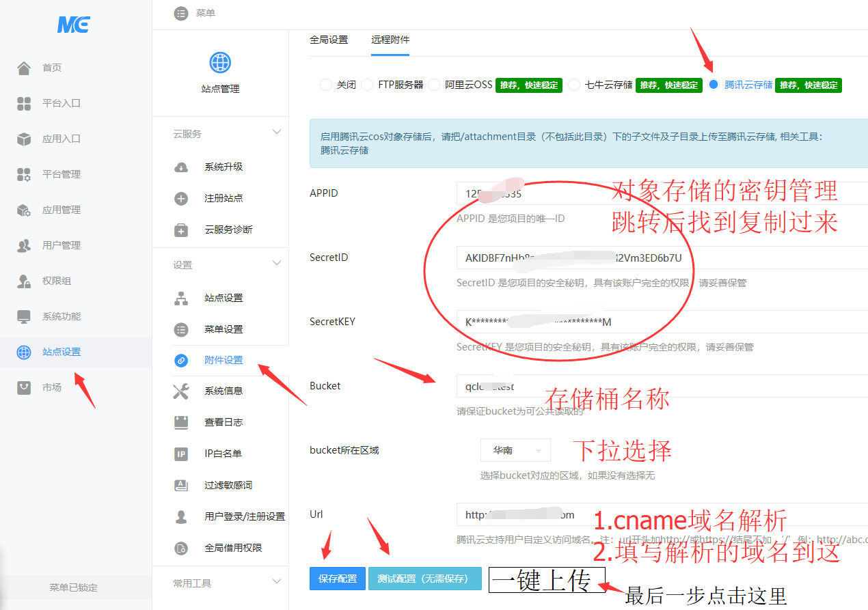Click the 应用管理 icon

24,210
